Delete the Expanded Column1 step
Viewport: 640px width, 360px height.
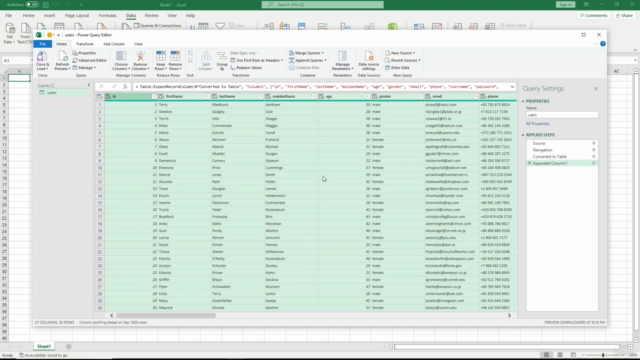click(x=530, y=163)
